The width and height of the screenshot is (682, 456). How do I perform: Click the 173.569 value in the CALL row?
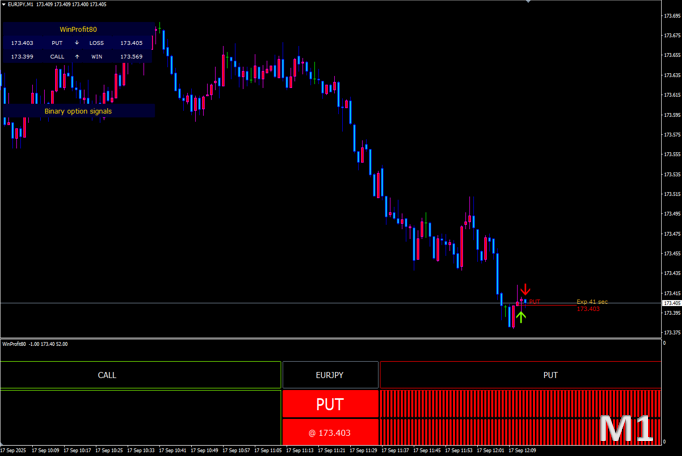131,57
